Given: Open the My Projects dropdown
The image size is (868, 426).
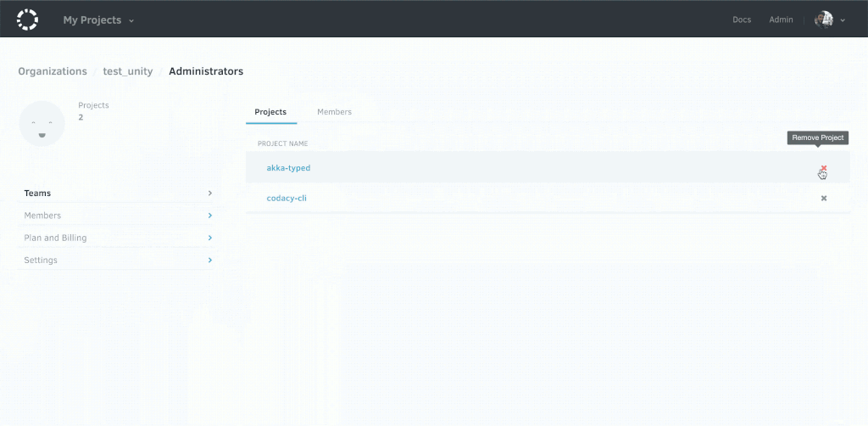Looking at the screenshot, I should [x=98, y=20].
